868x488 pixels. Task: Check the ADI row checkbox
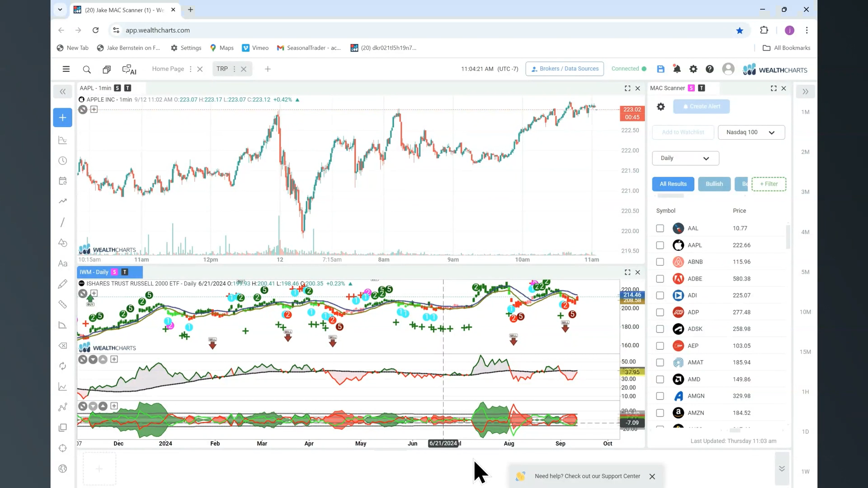tap(660, 296)
